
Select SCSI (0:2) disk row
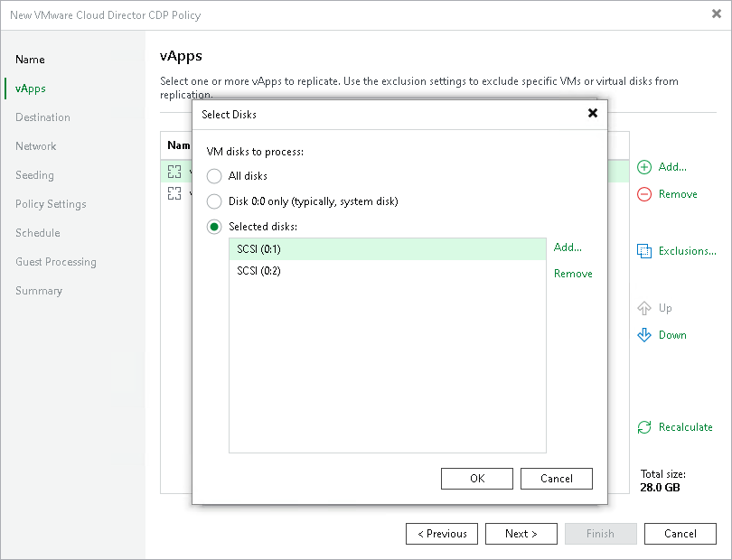(x=388, y=271)
